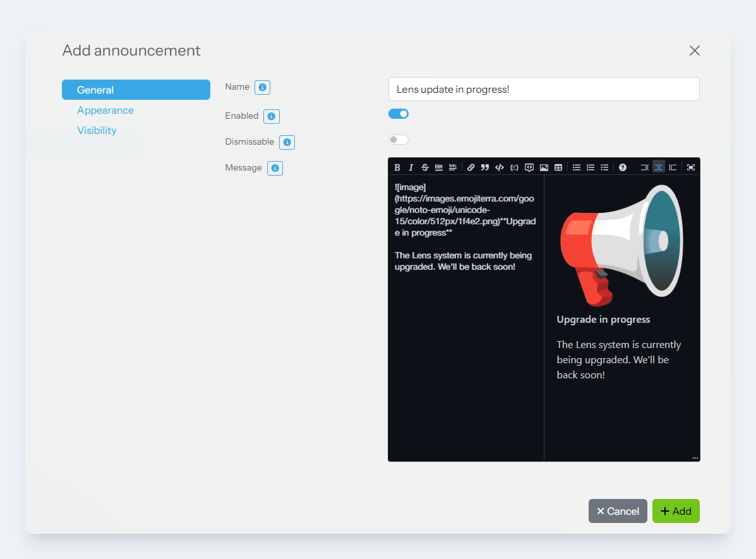Click into the announcement Name field
The height and width of the screenshot is (559, 756).
[543, 89]
